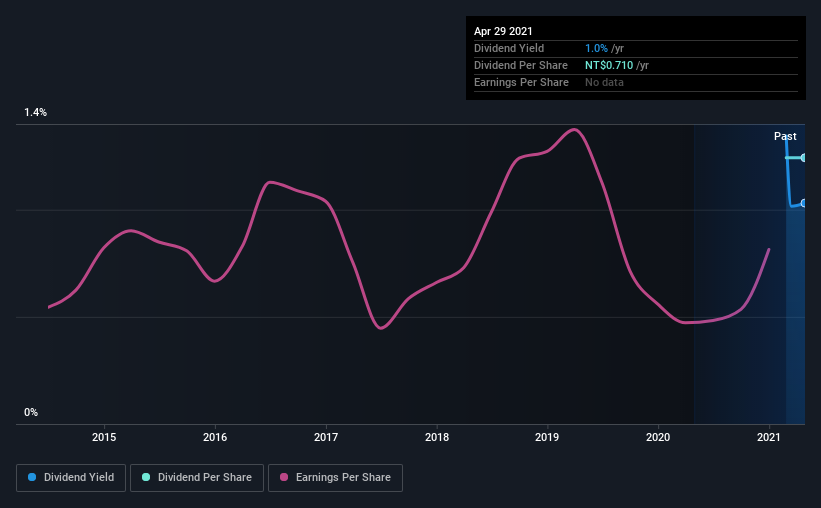Screen dimensions: 821x508
Task: Click the 2021 x-axis label
Action: [769, 437]
